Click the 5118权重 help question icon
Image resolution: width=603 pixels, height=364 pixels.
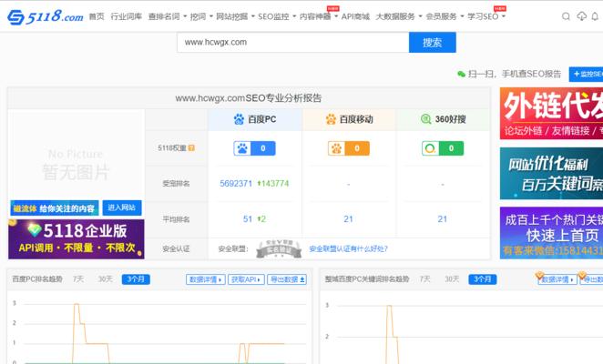pyautogui.click(x=191, y=148)
